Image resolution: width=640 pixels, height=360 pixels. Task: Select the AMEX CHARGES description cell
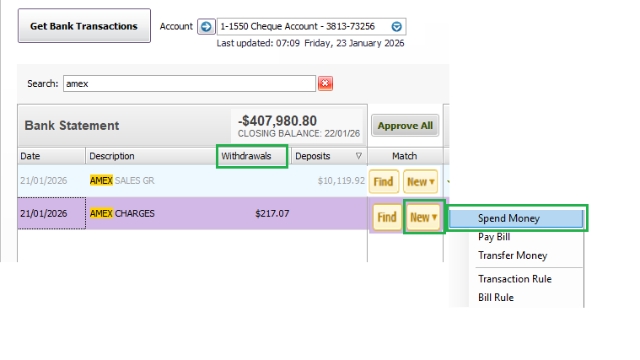[x=151, y=213]
